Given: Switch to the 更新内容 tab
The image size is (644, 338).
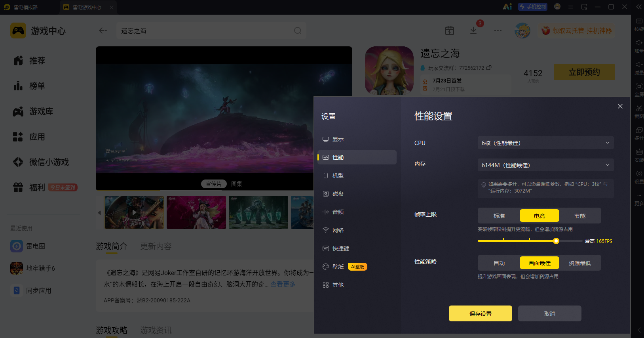Looking at the screenshot, I should [x=156, y=246].
